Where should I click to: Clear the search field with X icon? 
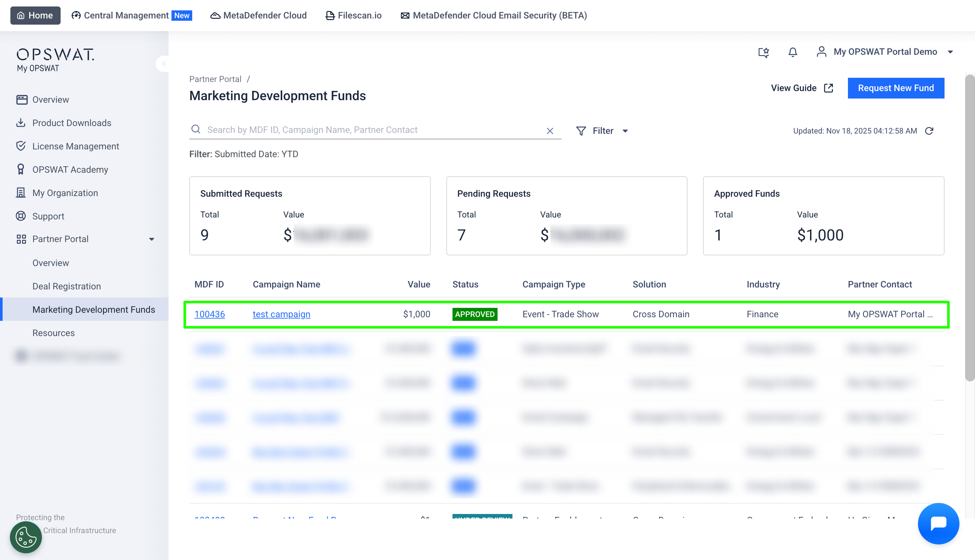click(x=550, y=131)
